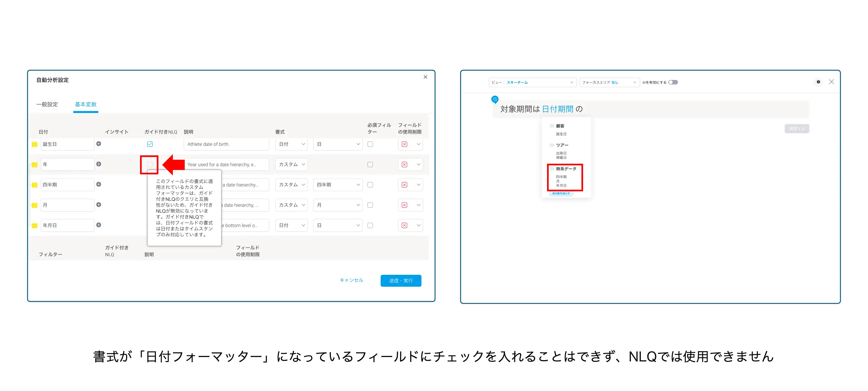The width and height of the screenshot is (868, 391).
Task: Click the キャンセル link
Action: (351, 280)
